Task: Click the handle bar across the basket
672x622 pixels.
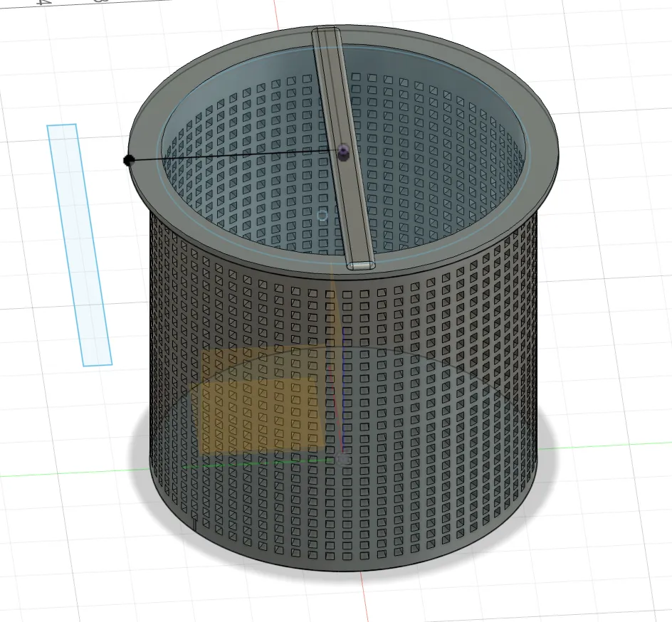Action: [343, 148]
